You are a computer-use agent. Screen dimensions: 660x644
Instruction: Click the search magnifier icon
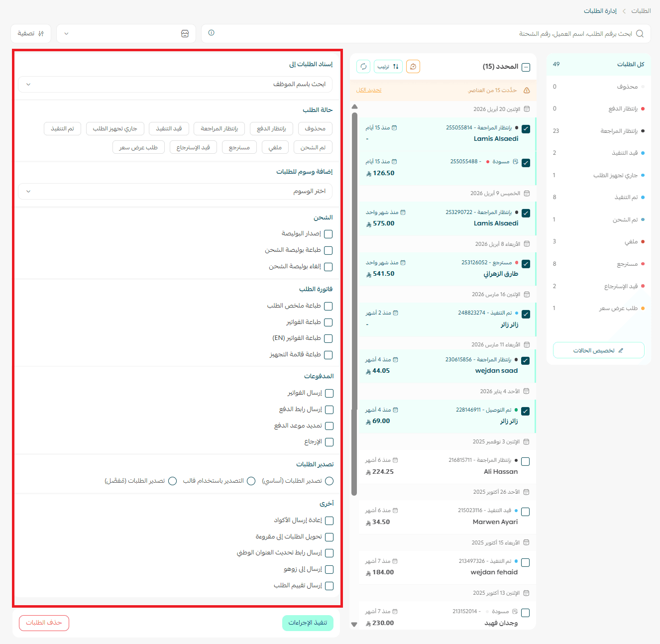pos(640,33)
